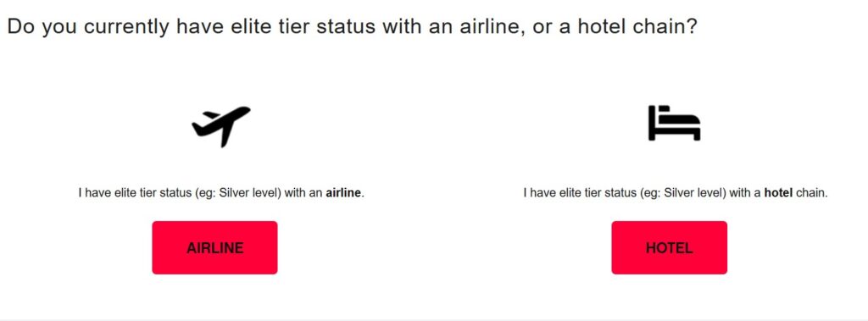Click the airline elite tier description sentence
Viewport: 868px width, 321px height.
click(x=221, y=194)
